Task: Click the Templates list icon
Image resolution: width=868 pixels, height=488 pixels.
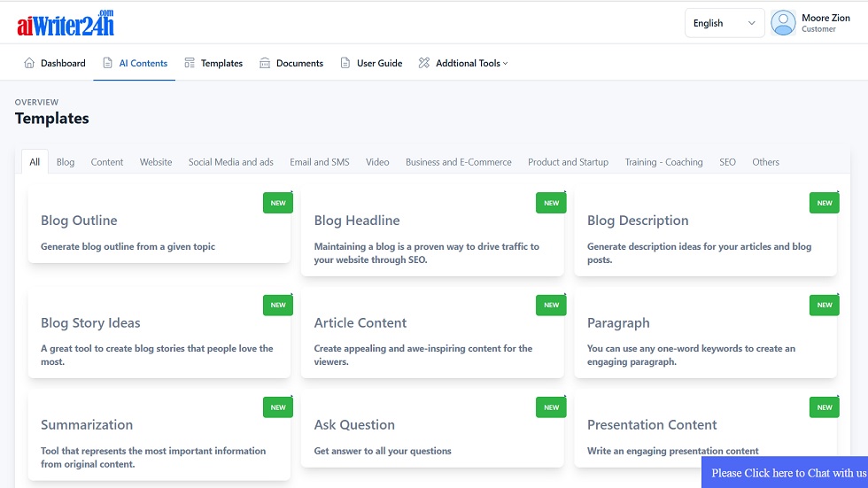Action: pyautogui.click(x=190, y=63)
